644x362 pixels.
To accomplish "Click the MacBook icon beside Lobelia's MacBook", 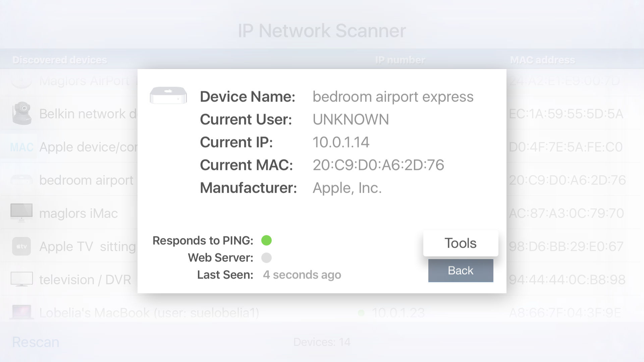I will click(x=21, y=312).
